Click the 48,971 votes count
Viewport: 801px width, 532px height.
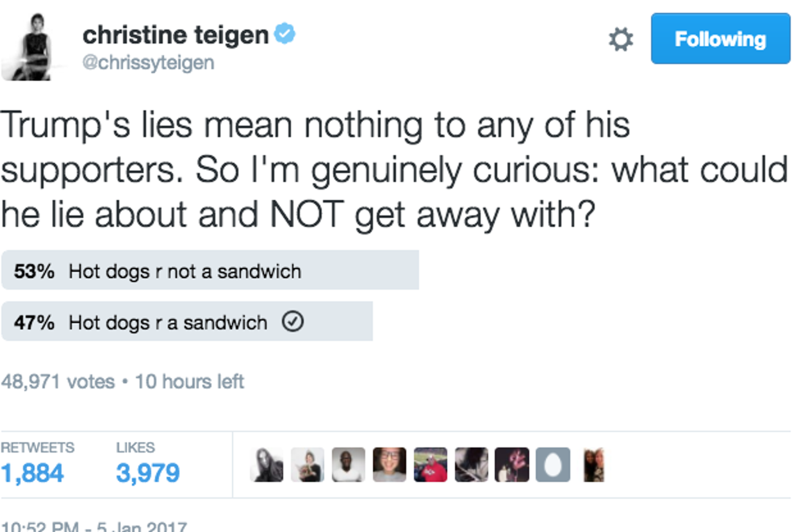point(58,382)
